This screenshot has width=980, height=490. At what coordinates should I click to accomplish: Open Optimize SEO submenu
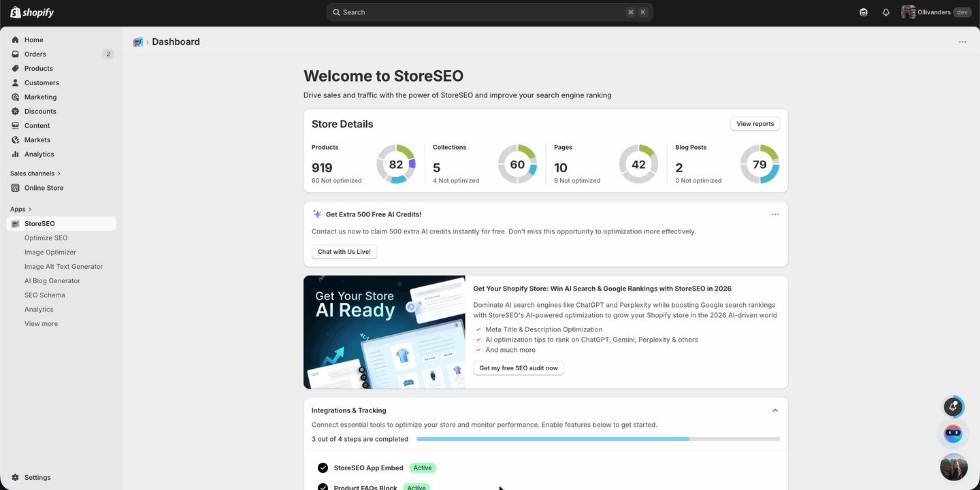pos(46,238)
